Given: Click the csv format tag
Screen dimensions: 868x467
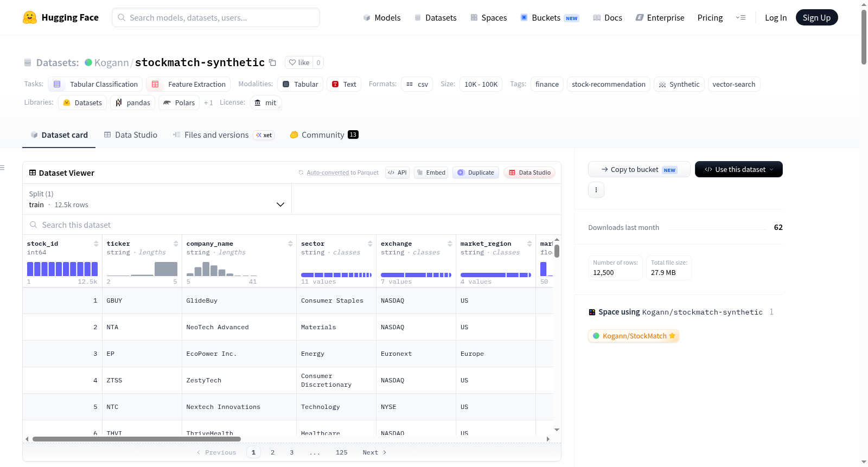Looking at the screenshot, I should (x=417, y=84).
